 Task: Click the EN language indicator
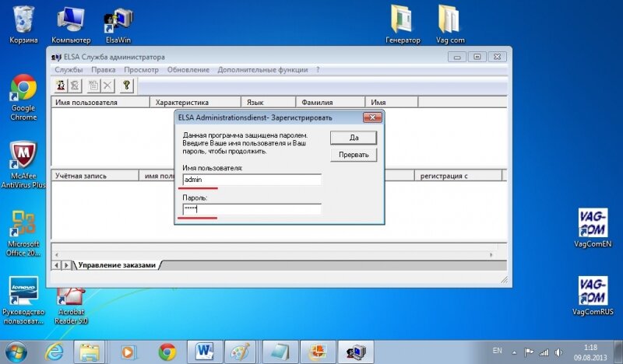click(497, 351)
